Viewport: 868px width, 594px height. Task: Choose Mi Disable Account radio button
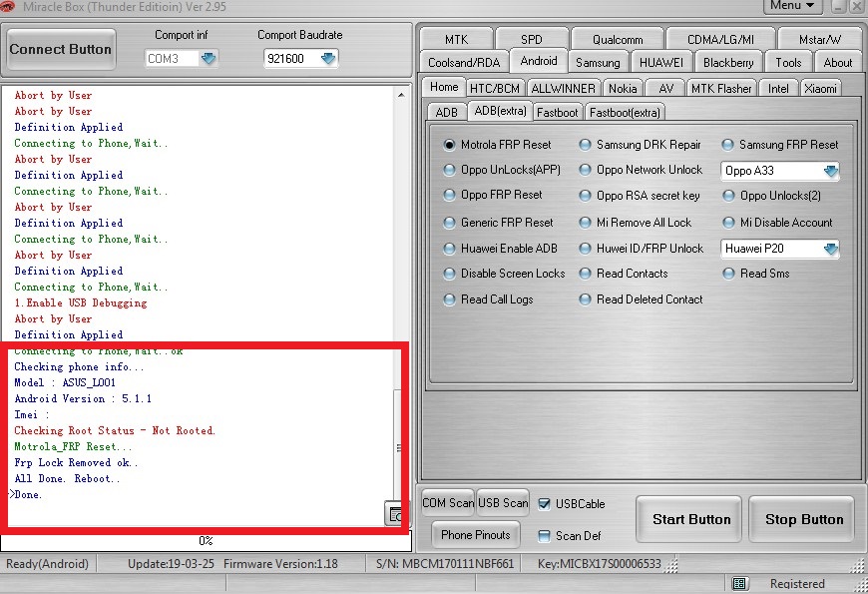pyautogui.click(x=729, y=223)
